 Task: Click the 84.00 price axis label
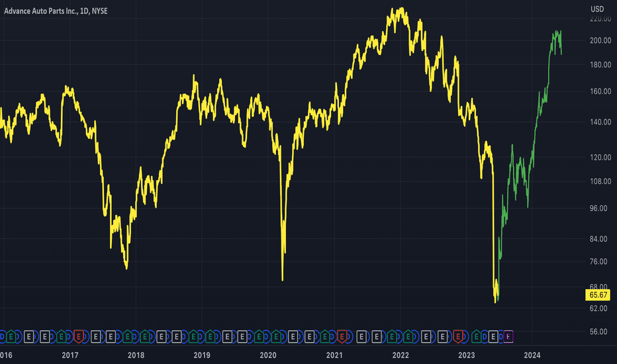click(598, 239)
